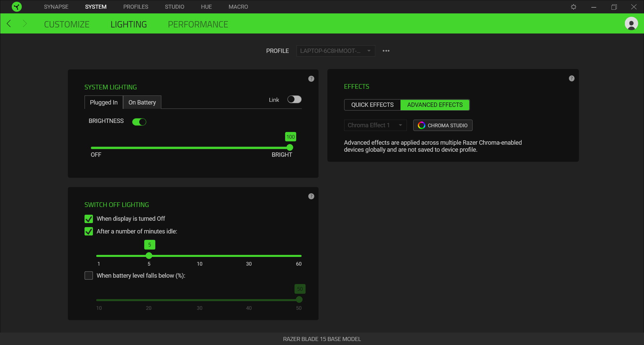Open profile options via three dots
This screenshot has height=345, width=644.
click(386, 51)
